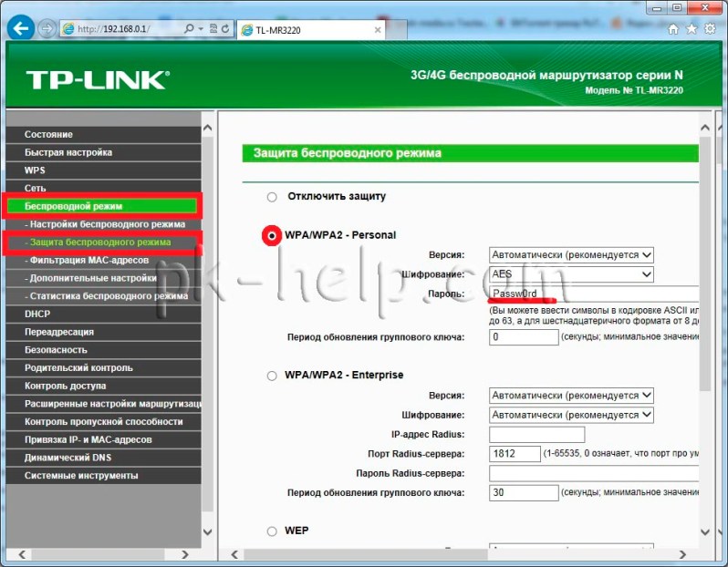Click the Refresh icon in address bar
Image resolution: width=728 pixels, height=567 pixels.
click(225, 29)
